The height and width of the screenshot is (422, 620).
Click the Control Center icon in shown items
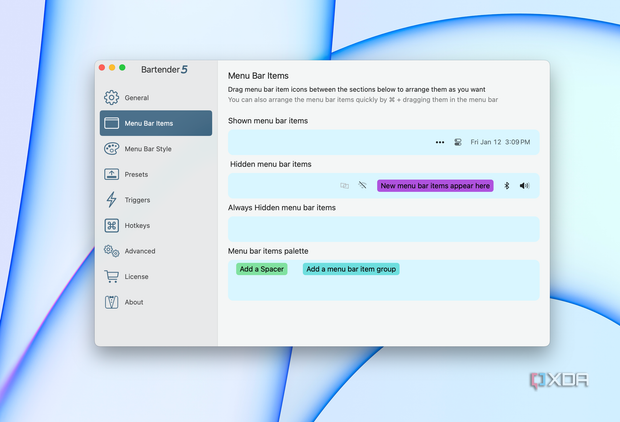tap(457, 142)
